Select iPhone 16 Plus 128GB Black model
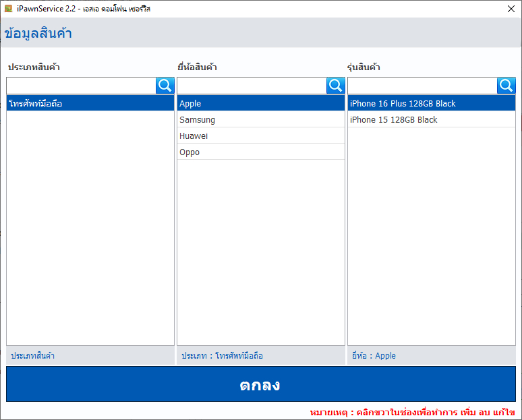The height and width of the screenshot is (420, 522). click(432, 103)
